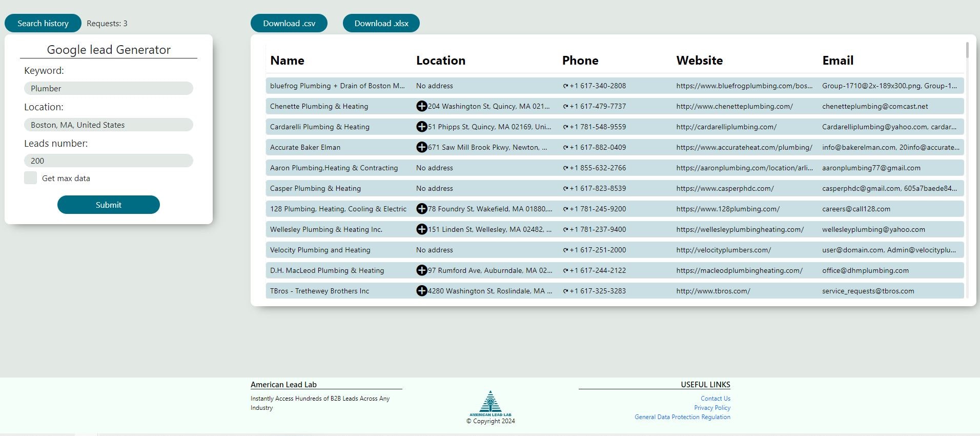Select TBros - Trethewey Brothers Inc name
This screenshot has height=436, width=980.
(x=319, y=291)
